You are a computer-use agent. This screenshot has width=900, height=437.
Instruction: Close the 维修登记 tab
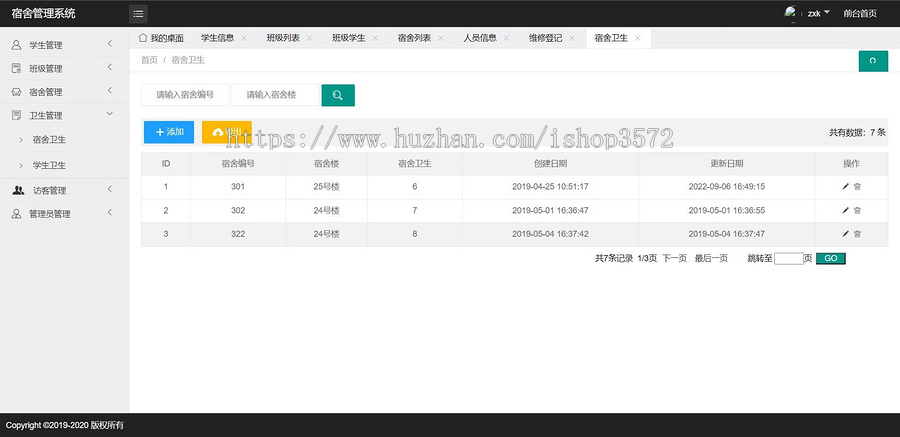point(572,38)
